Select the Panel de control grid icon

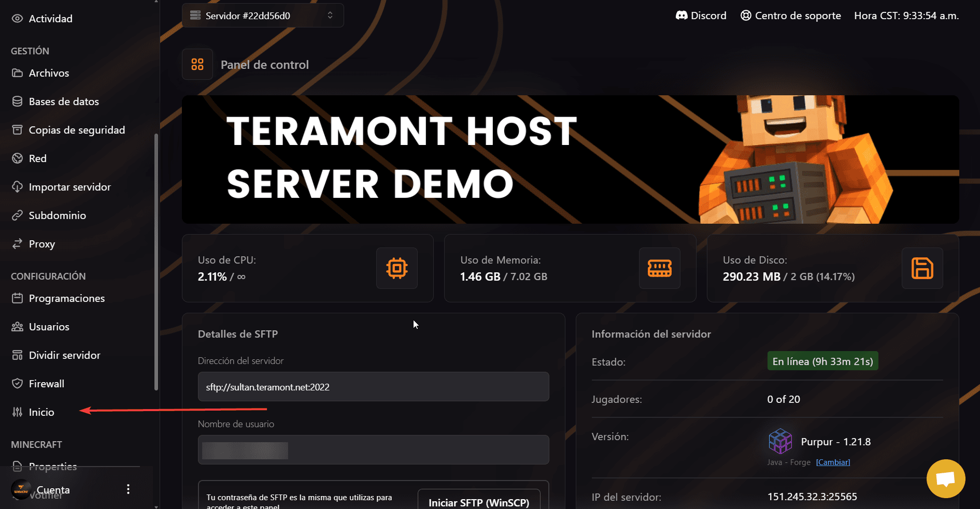197,64
